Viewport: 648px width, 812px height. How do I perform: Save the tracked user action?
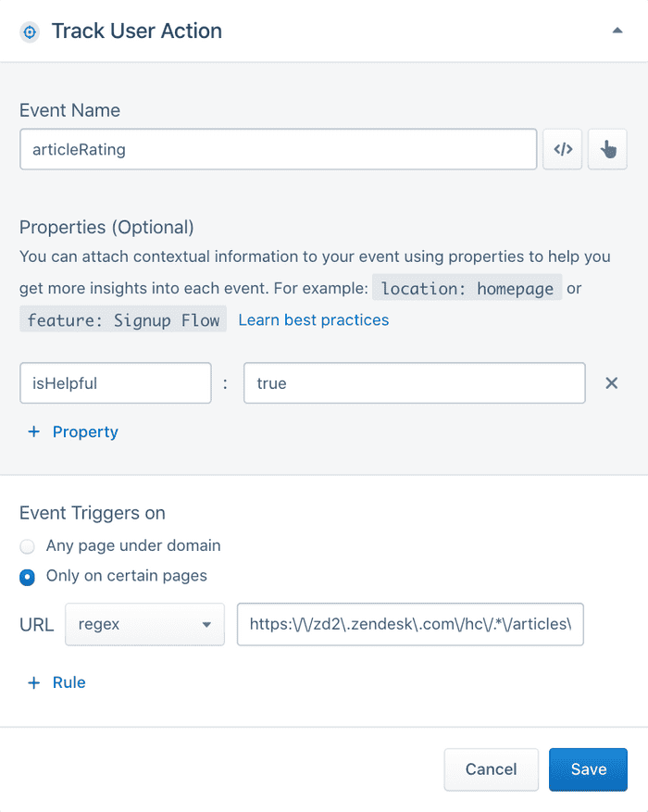589,769
